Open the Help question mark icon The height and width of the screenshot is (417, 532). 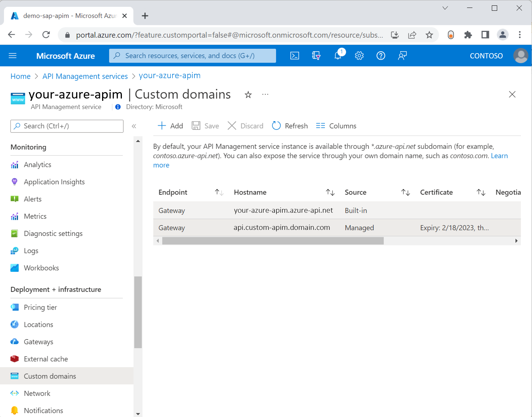click(x=381, y=56)
